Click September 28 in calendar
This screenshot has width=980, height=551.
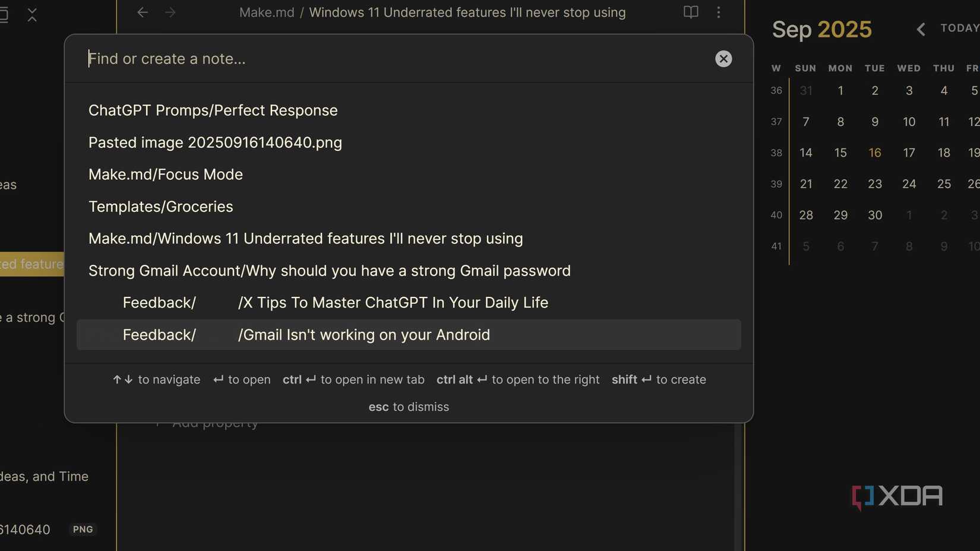point(806,215)
